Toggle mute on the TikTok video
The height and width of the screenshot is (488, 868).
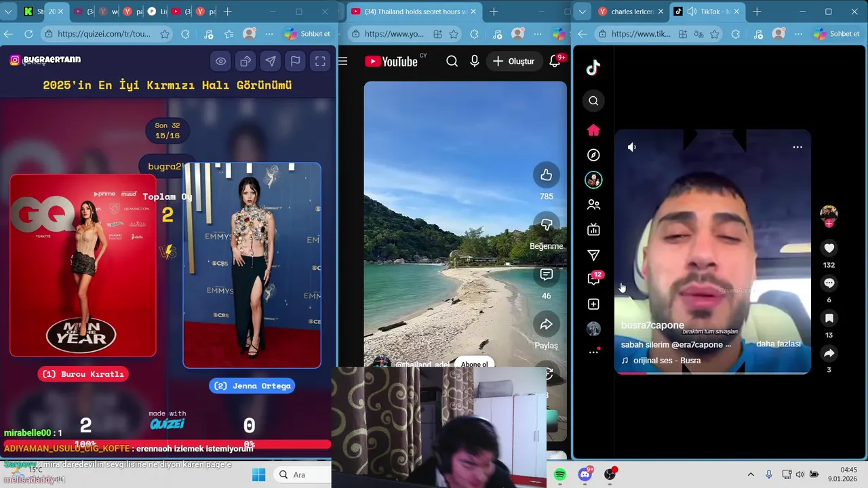tap(632, 147)
